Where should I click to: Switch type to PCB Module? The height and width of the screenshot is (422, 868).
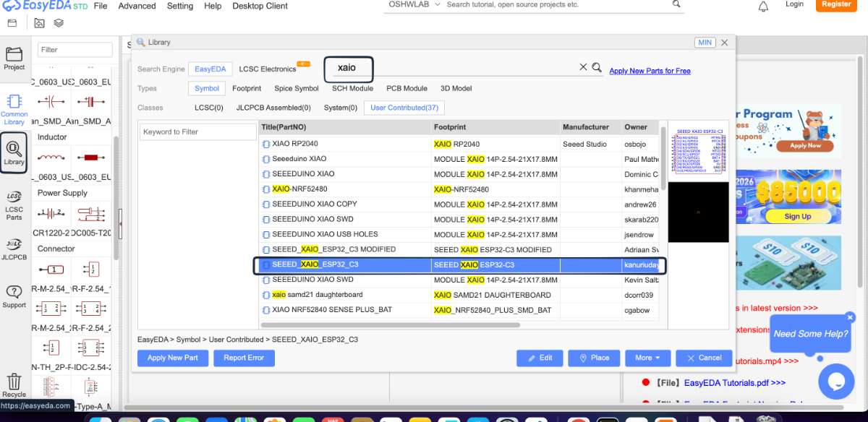[x=407, y=88]
